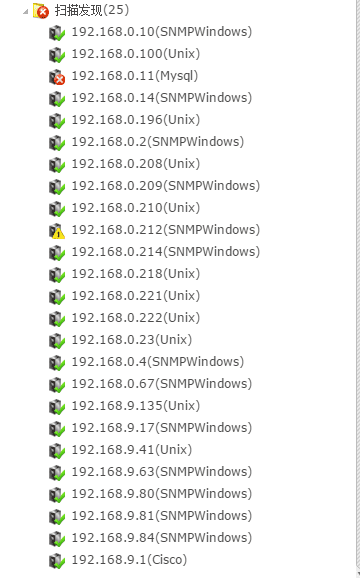This screenshot has height=578, width=360.
Task: Click the 扫描发现 folder icon with error badge
Action: coord(41,11)
